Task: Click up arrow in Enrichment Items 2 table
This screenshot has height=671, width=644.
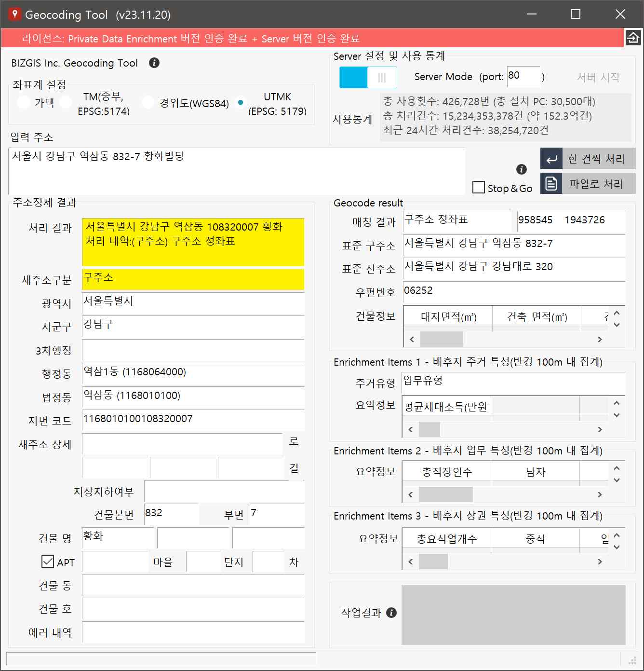Action: [x=617, y=468]
